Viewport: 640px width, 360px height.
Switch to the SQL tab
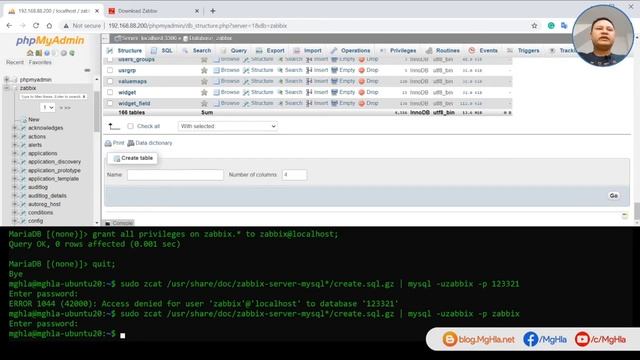162,51
